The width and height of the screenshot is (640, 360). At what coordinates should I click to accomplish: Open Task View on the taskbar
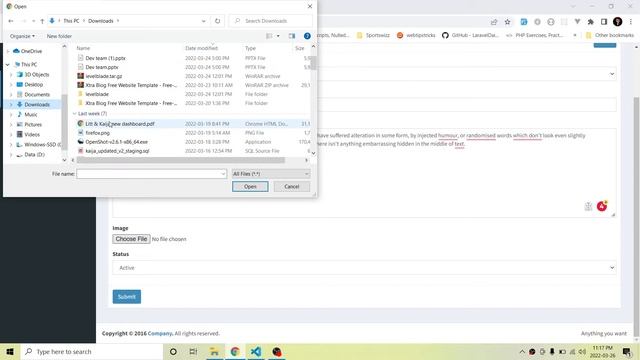(193, 351)
